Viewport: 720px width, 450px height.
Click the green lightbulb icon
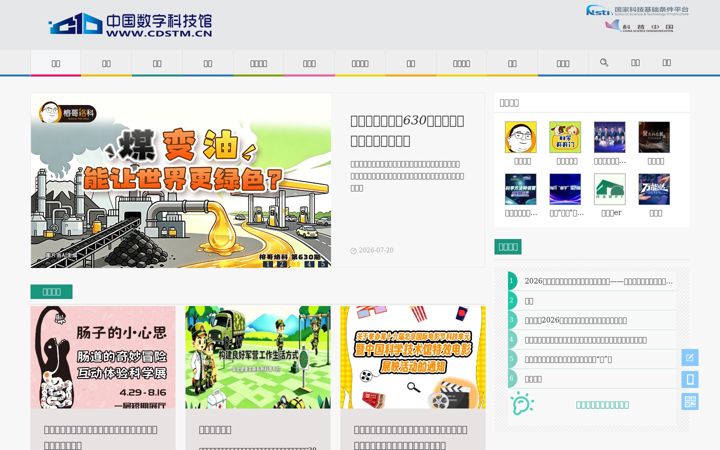(522, 403)
